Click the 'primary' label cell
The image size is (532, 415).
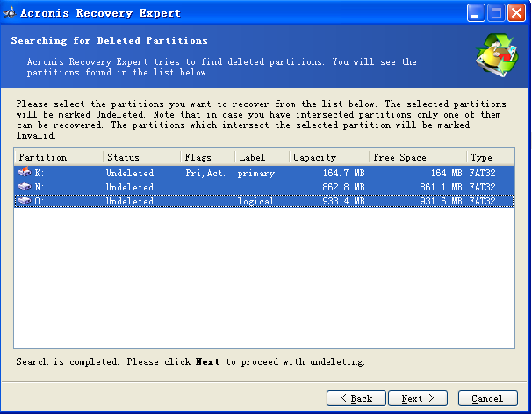point(255,173)
